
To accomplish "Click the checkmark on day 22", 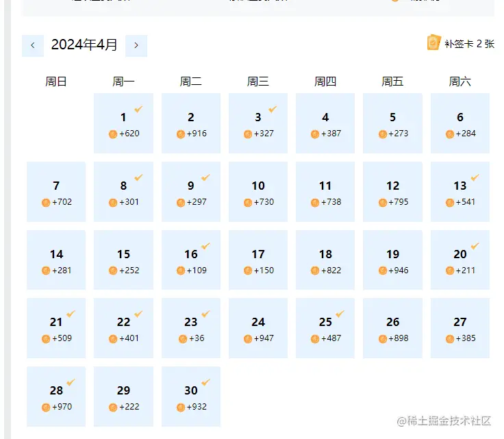I will tap(138, 314).
